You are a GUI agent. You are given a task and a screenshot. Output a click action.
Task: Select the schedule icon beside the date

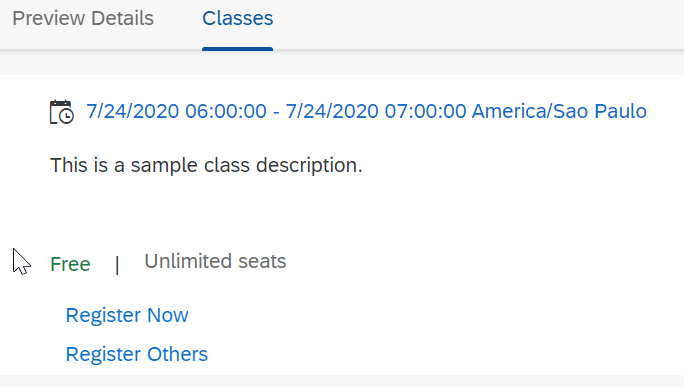click(62, 112)
